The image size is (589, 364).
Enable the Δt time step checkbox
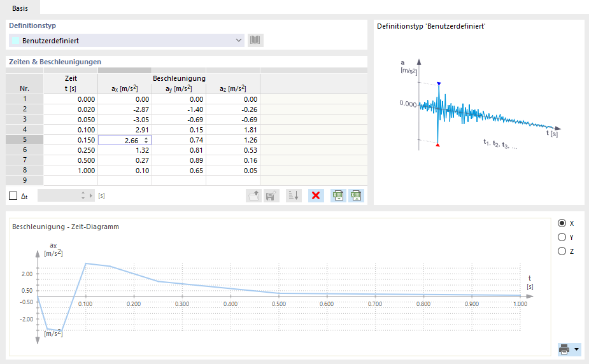point(13,196)
